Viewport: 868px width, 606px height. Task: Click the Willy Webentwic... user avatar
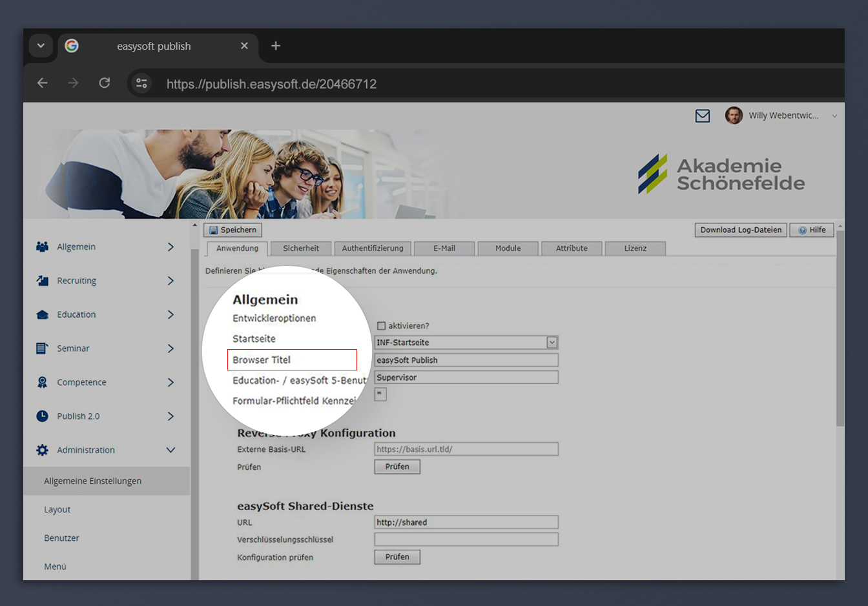coord(734,116)
